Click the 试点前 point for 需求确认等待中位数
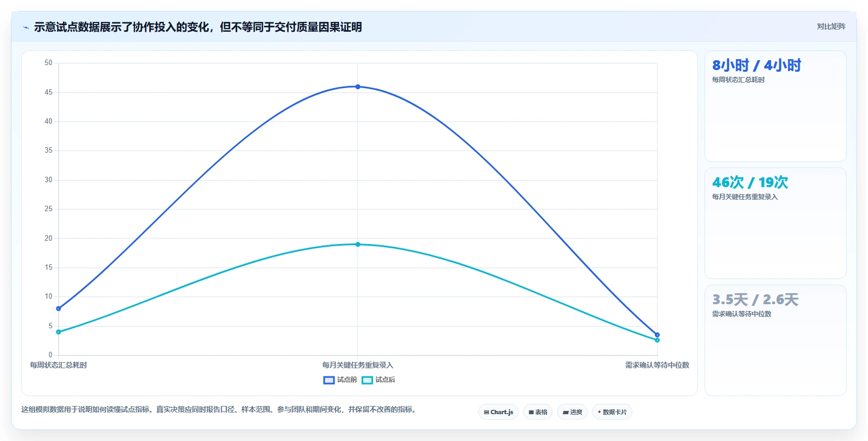This screenshot has height=441, width=868. pos(657,335)
